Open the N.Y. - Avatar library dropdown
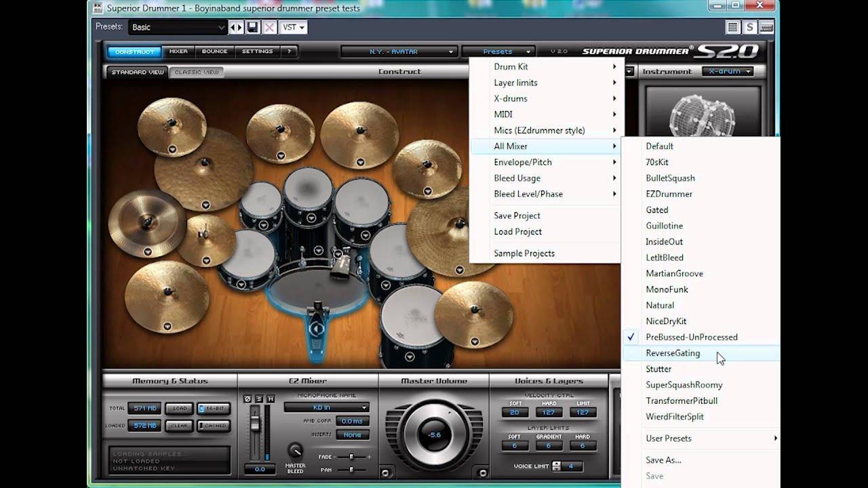Viewport: 868px width, 488px height. click(399, 52)
